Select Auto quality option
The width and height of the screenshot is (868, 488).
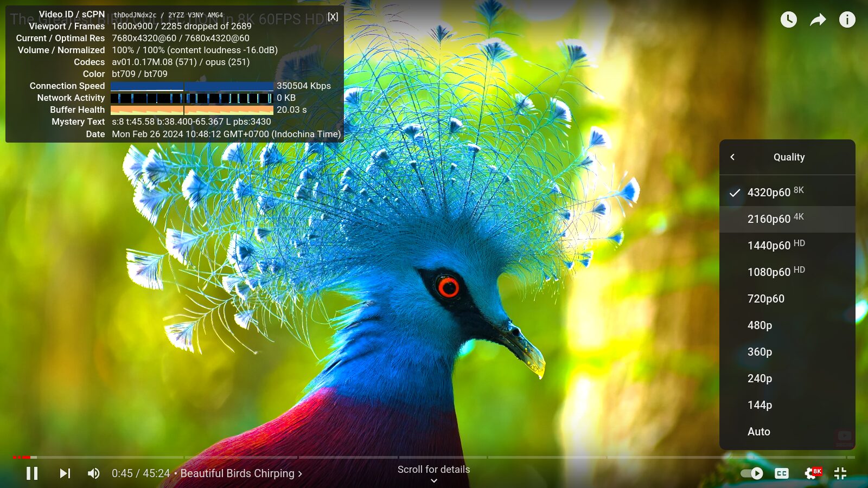point(787,432)
